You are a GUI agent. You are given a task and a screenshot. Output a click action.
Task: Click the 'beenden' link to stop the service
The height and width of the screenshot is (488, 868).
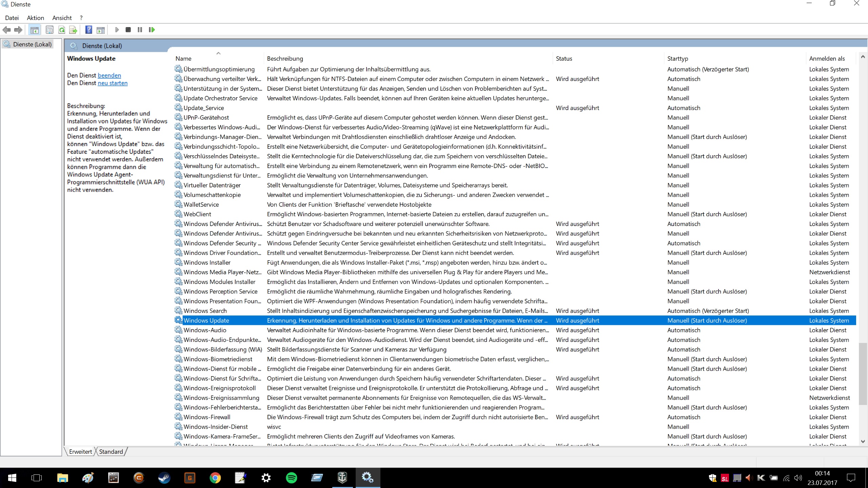tap(109, 75)
